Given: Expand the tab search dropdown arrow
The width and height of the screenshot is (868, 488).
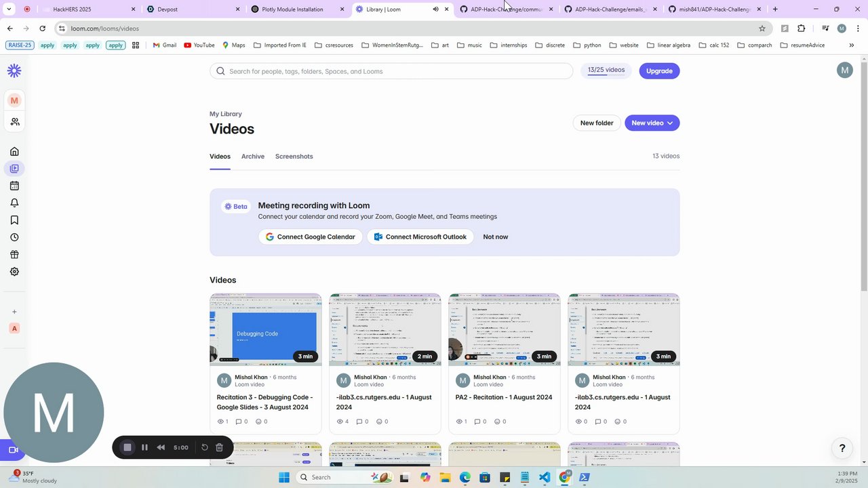Looking at the screenshot, I should pyautogui.click(x=9, y=9).
